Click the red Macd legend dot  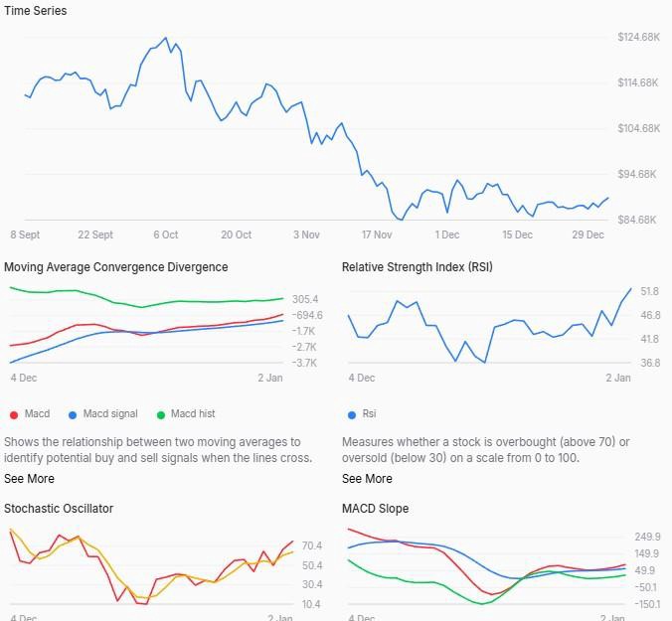point(14,414)
